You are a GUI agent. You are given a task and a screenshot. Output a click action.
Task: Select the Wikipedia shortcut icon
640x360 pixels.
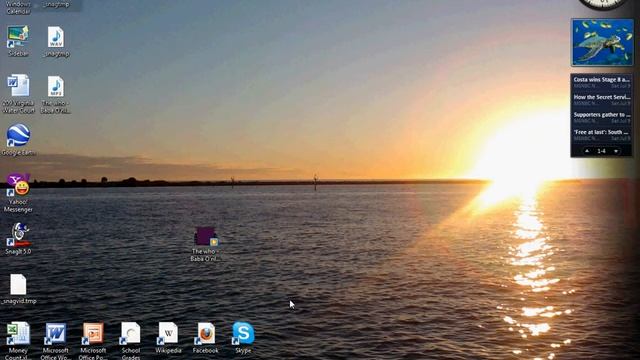168,333
